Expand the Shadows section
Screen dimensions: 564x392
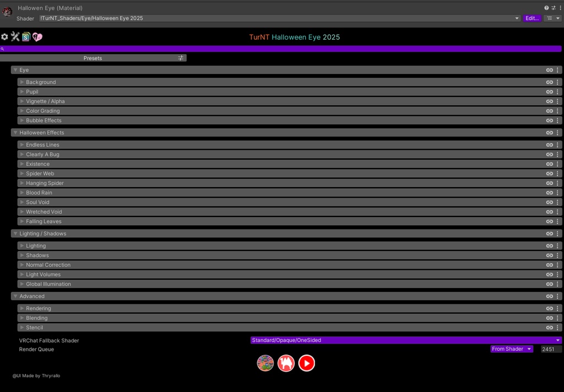(x=22, y=255)
